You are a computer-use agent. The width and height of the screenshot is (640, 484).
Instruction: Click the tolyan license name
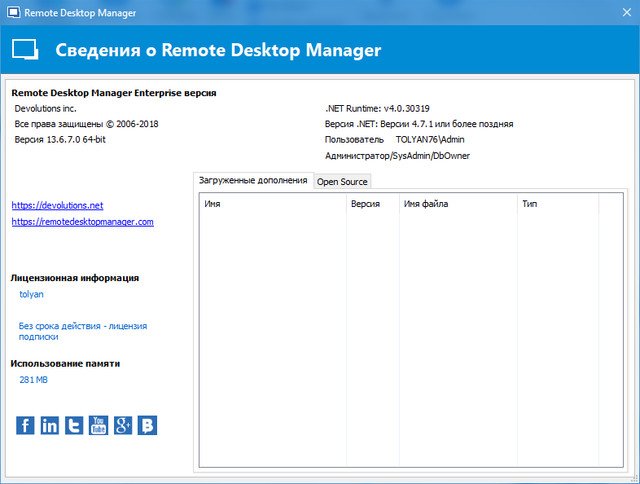tap(32, 295)
